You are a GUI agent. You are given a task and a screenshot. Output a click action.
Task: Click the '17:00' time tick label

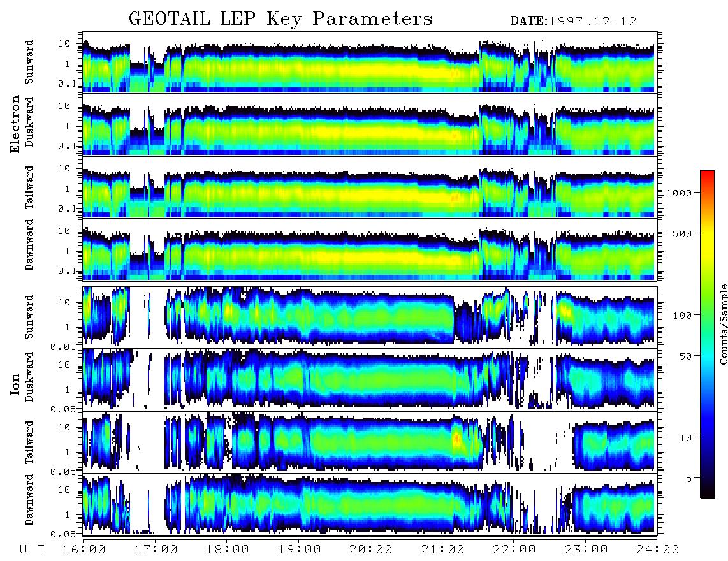pyautogui.click(x=156, y=550)
